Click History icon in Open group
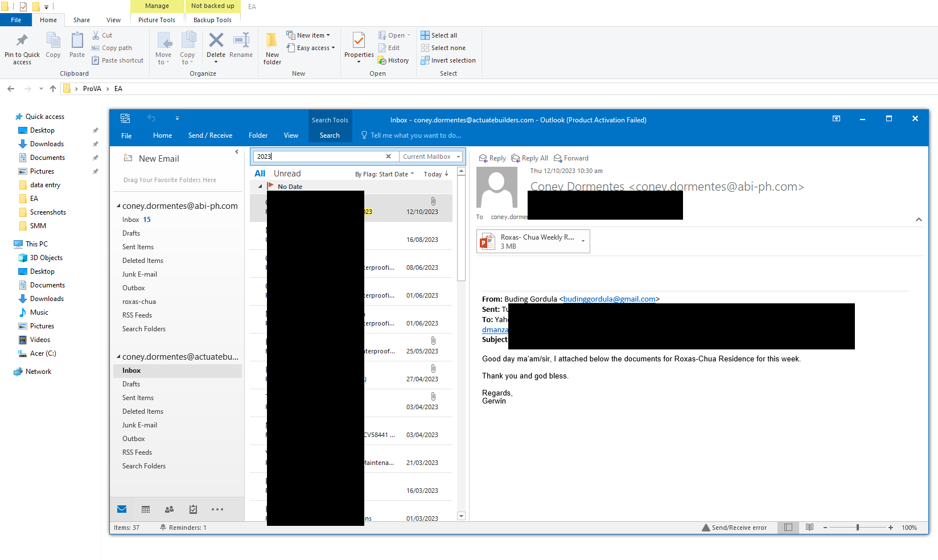This screenshot has height=560, width=938. click(382, 60)
